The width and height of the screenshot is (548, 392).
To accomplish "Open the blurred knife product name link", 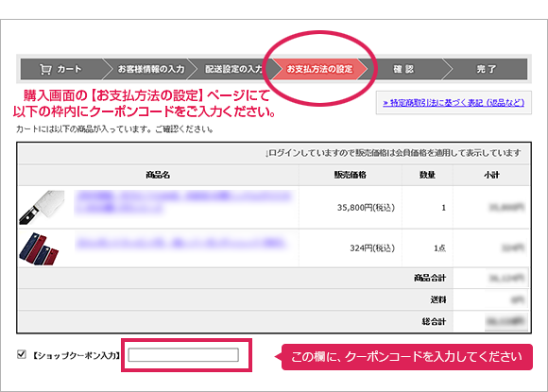I will 182,201.
